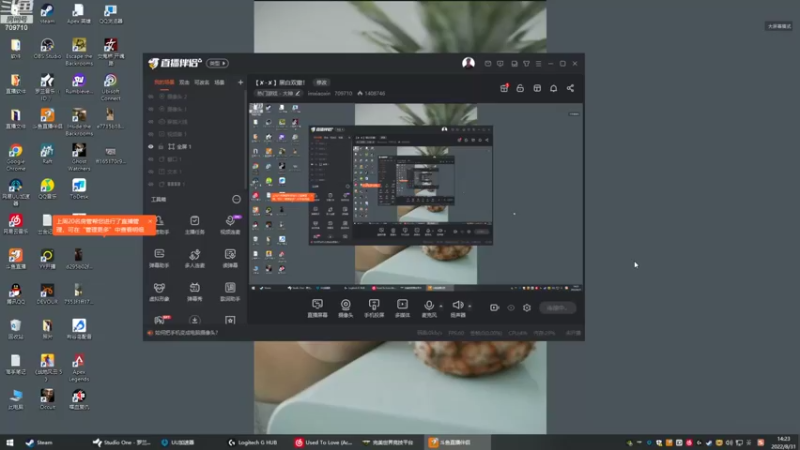Close the orange notification tooltip

[150, 221]
